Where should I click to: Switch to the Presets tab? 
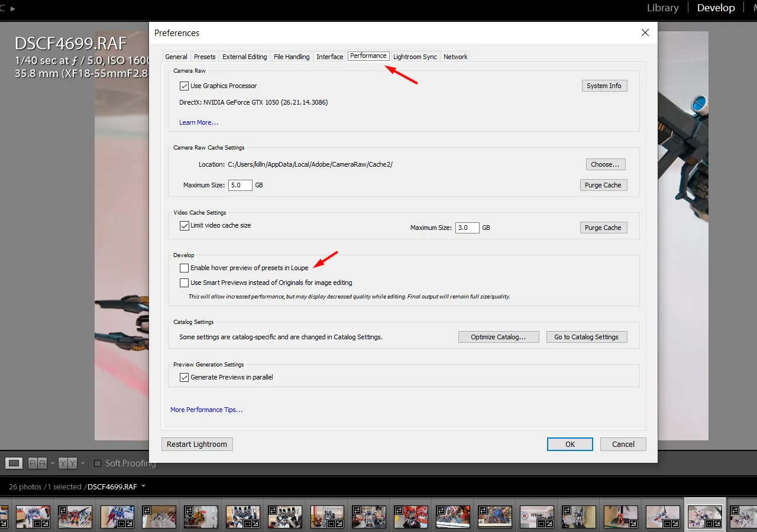pos(205,57)
